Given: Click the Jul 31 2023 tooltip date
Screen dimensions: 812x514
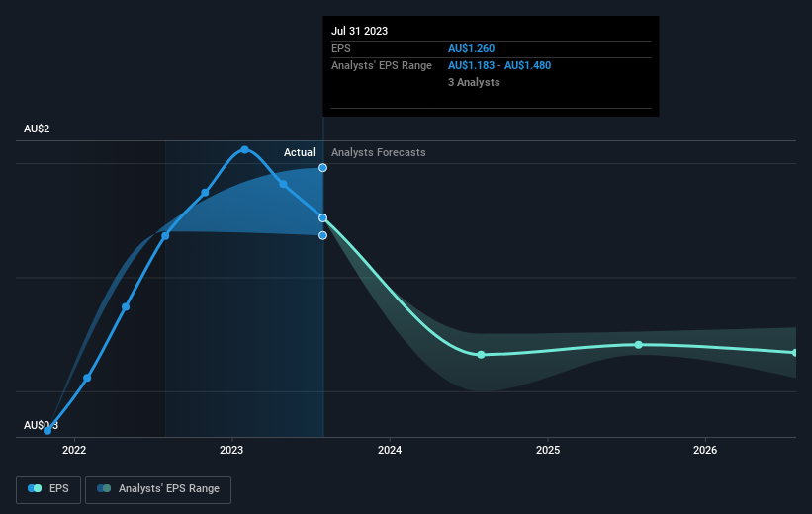Looking at the screenshot, I should 359,31.
